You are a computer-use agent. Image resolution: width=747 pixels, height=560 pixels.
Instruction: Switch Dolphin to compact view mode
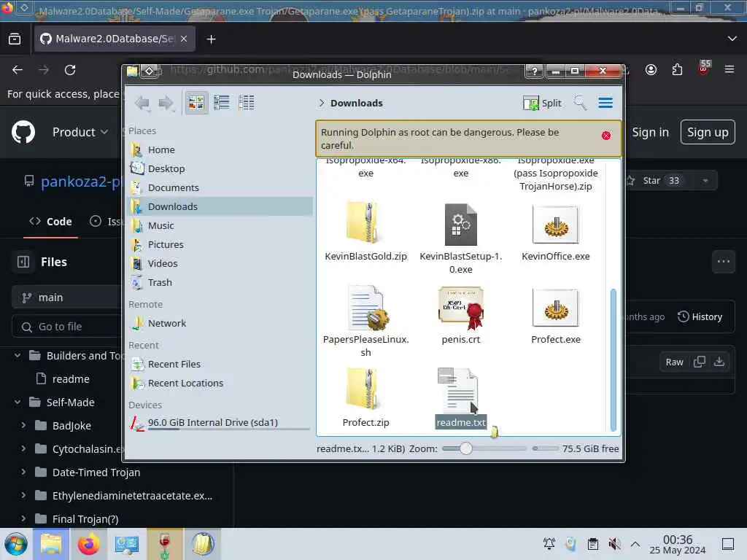[x=222, y=102]
